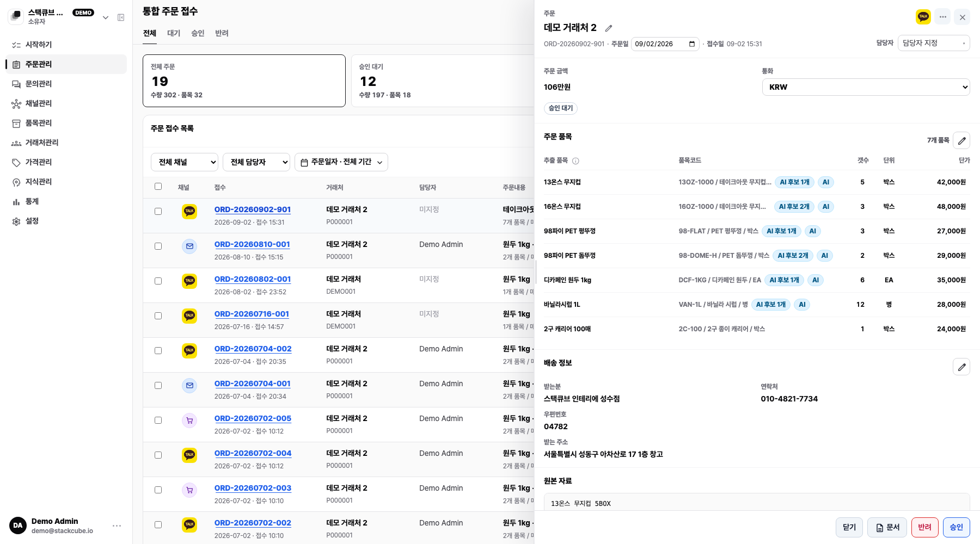Open 통계 sidebar item
980x544 pixels.
(x=66, y=201)
